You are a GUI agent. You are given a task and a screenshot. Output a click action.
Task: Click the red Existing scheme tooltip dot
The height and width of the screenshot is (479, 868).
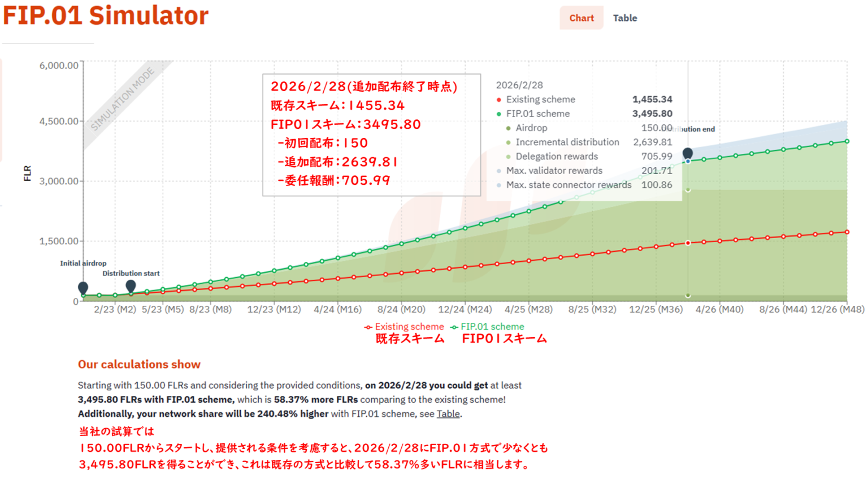click(498, 100)
